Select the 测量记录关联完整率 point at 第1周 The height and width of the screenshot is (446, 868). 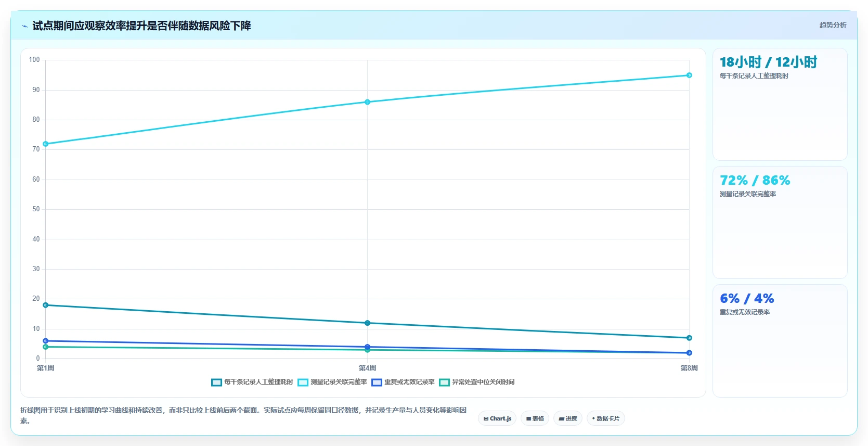(x=46, y=144)
